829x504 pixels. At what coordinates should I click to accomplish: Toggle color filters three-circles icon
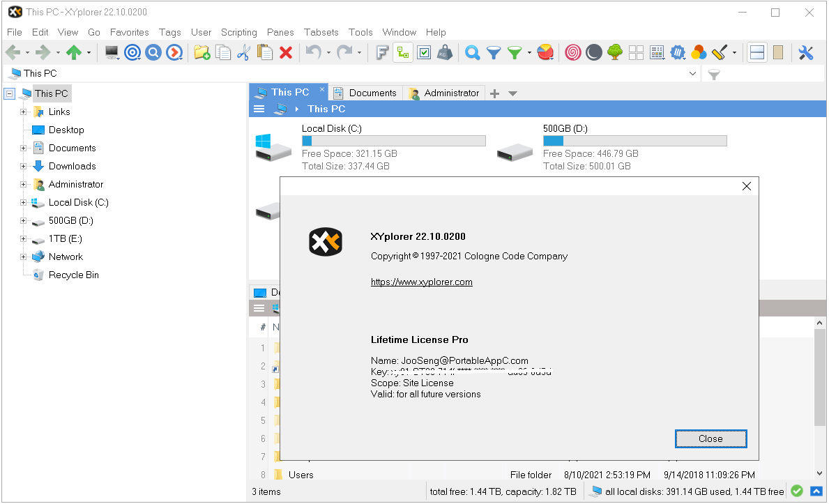pyautogui.click(x=699, y=52)
